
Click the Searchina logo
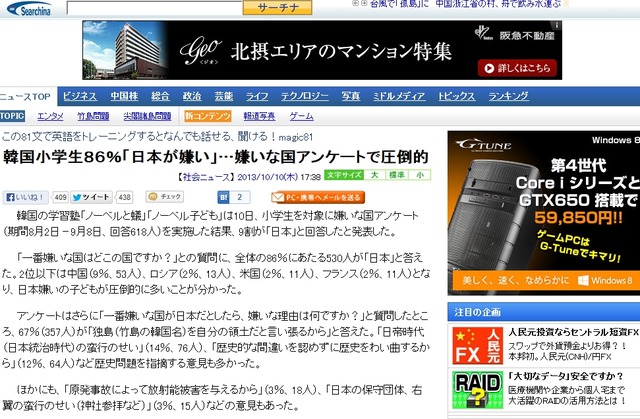tap(29, 9)
